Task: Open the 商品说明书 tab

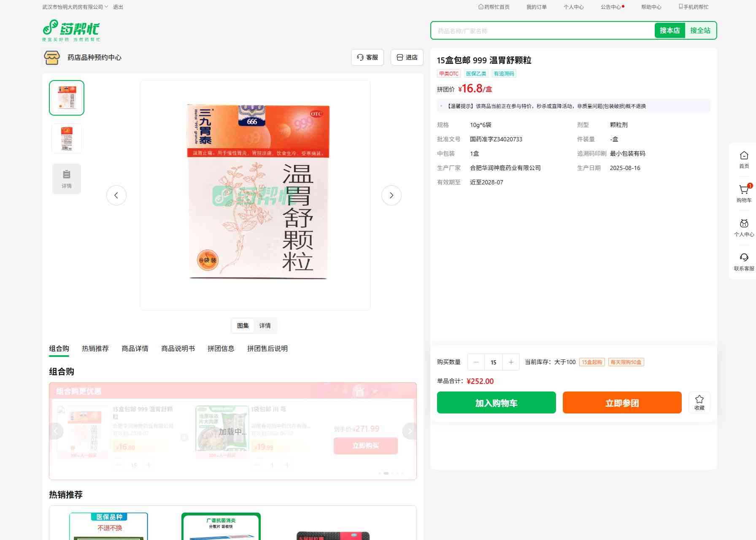Action: tap(178, 348)
